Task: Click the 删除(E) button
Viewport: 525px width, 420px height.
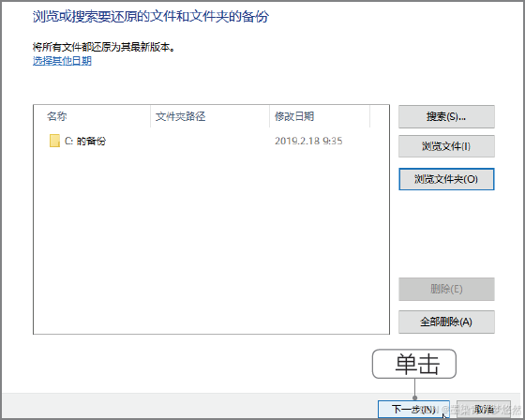Action: 446,289
